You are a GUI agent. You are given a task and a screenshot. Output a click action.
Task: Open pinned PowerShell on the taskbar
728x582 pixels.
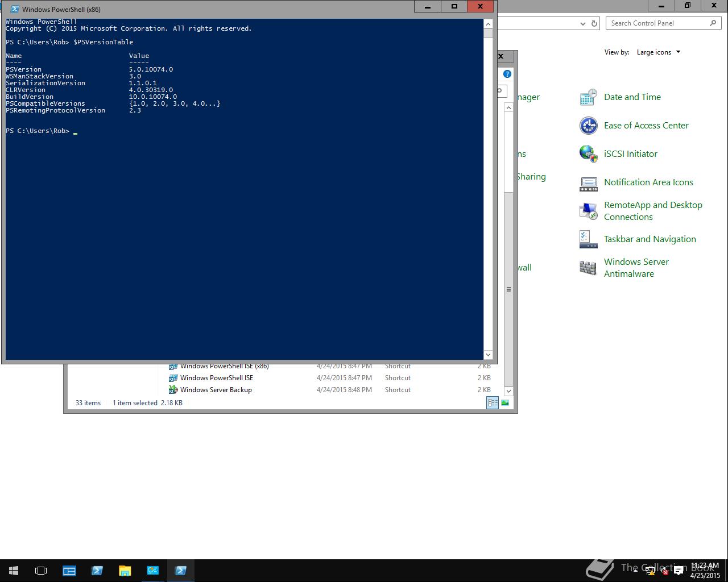coord(97,571)
